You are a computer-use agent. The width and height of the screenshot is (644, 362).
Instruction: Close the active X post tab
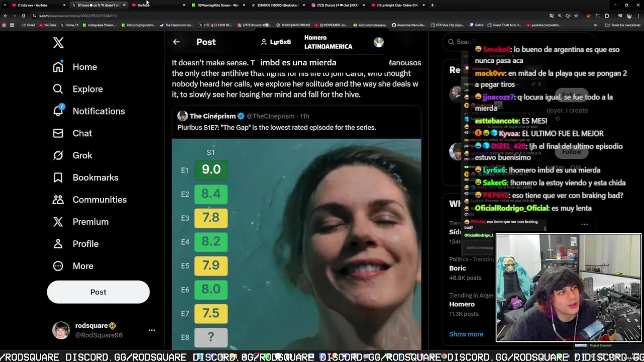point(124,5)
